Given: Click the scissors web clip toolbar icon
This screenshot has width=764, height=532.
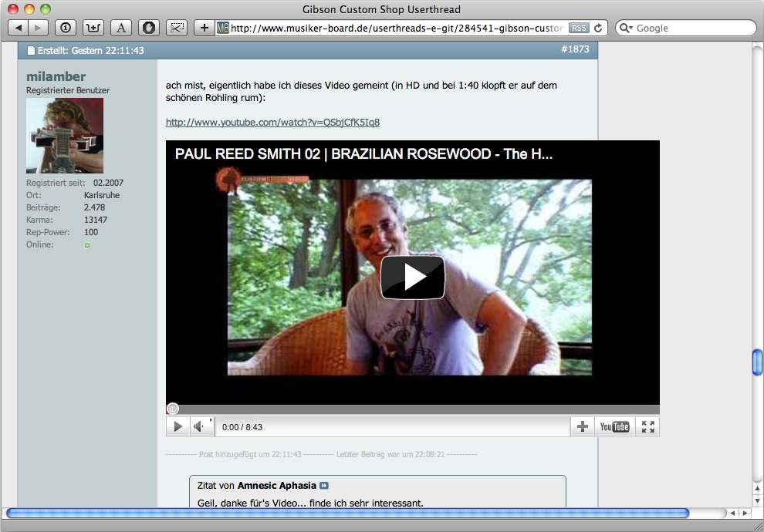Looking at the screenshot, I should [x=177, y=28].
